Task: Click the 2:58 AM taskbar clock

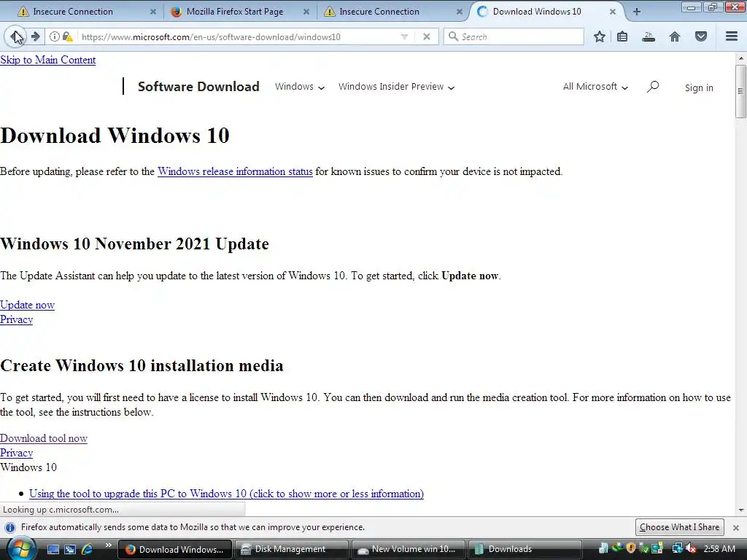Action: pyautogui.click(x=719, y=548)
